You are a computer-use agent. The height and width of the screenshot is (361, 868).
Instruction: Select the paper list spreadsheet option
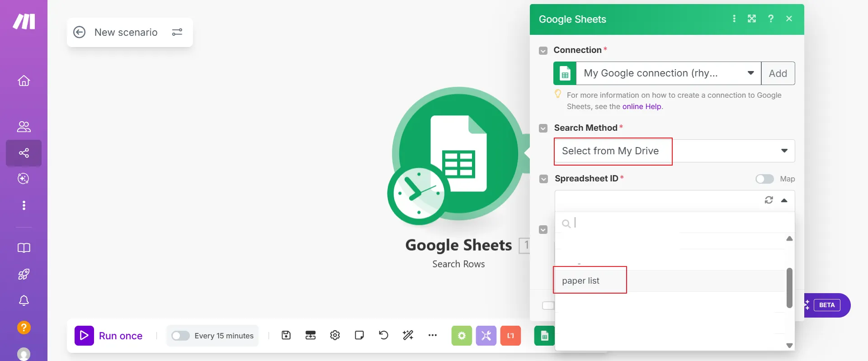(x=669, y=281)
